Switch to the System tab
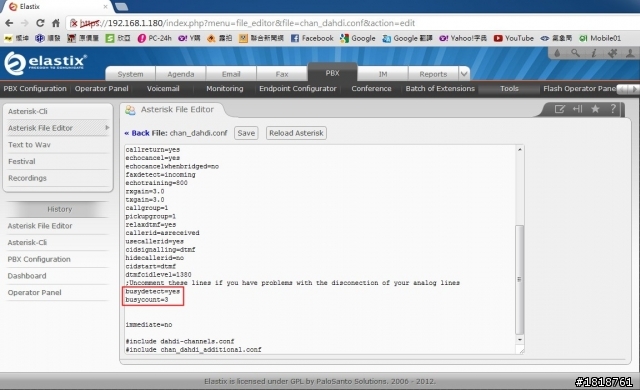The width and height of the screenshot is (640, 390). [x=130, y=74]
